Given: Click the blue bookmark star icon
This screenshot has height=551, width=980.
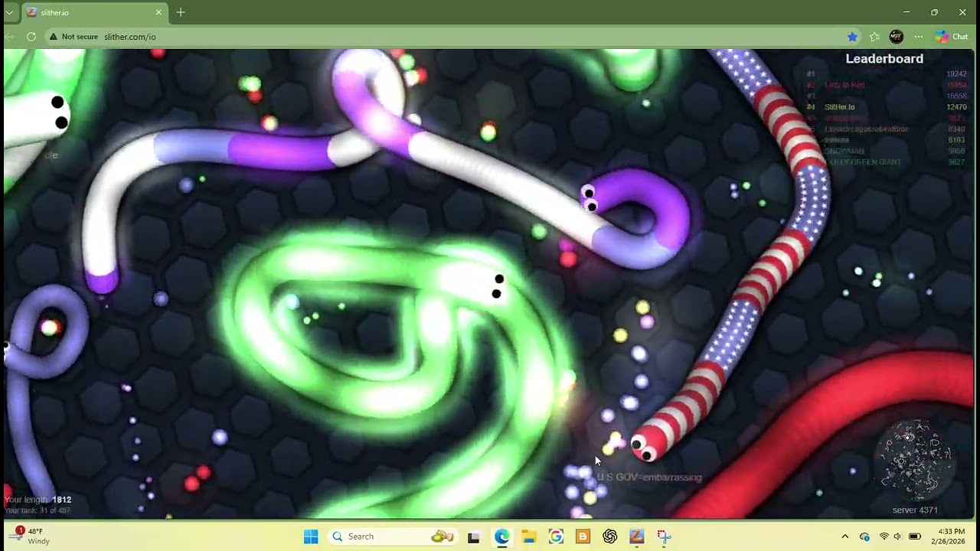Looking at the screenshot, I should pos(852,37).
